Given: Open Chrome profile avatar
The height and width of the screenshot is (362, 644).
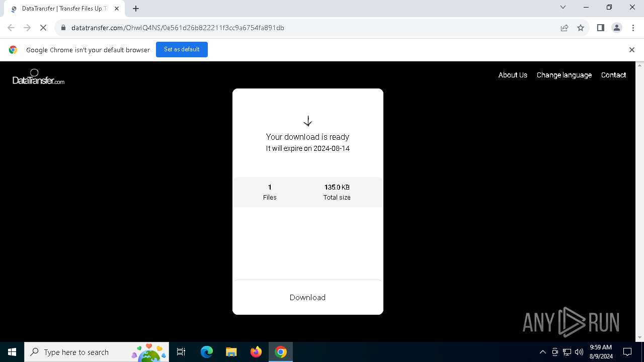Looking at the screenshot, I should [617, 28].
